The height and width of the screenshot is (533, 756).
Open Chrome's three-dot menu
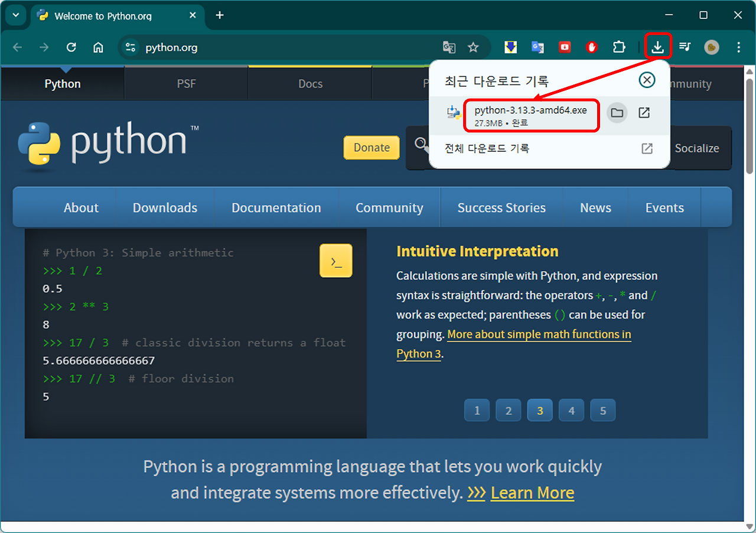(738, 47)
